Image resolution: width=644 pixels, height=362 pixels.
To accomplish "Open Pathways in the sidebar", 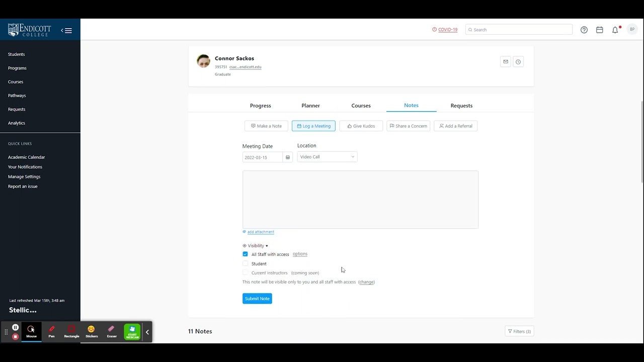I will click(x=17, y=96).
